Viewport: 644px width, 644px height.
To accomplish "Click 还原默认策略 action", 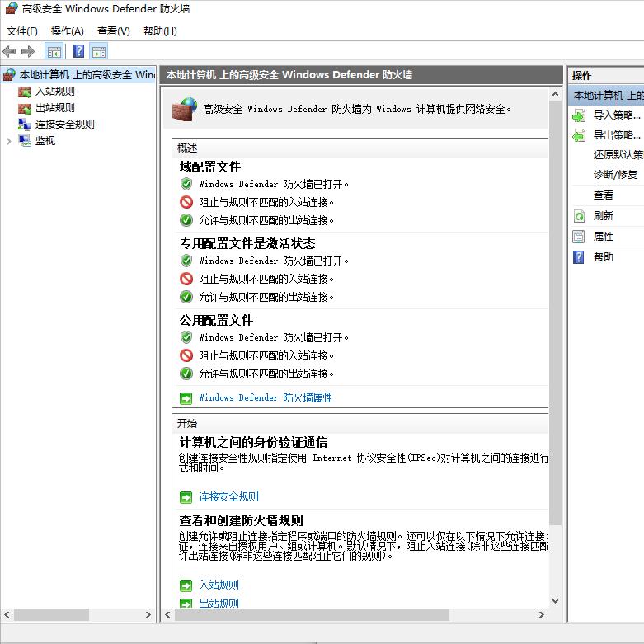I will click(618, 155).
